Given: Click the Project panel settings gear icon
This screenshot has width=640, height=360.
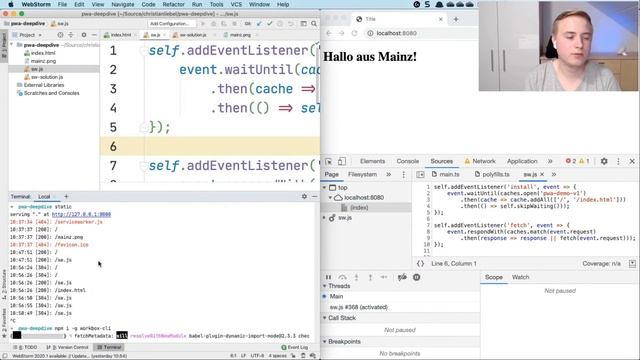Looking at the screenshot, I should [x=84, y=35].
